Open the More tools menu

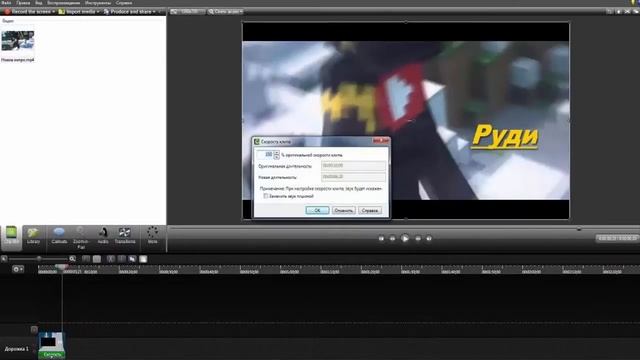(x=152, y=236)
